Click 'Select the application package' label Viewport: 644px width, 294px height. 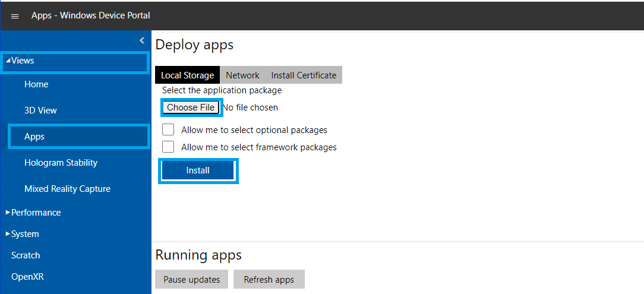(222, 90)
